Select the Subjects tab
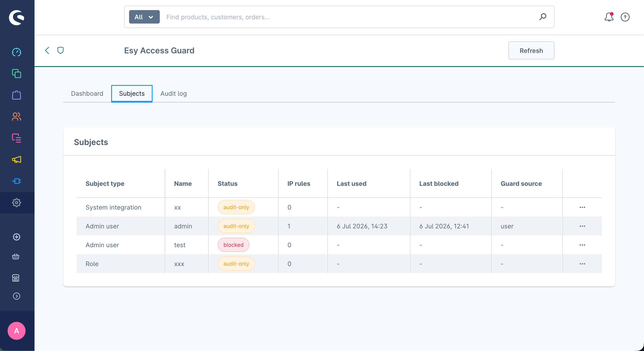 (132, 93)
